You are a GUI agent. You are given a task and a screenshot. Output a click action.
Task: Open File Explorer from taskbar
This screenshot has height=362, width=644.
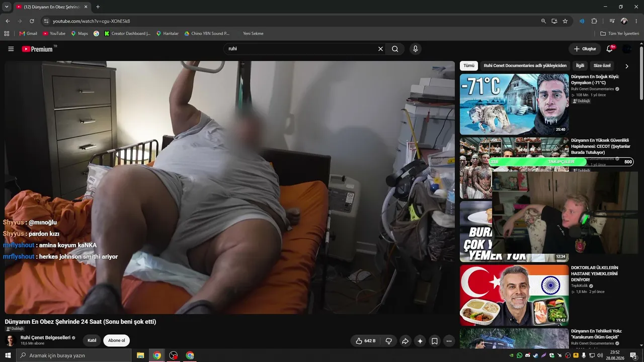click(140, 355)
